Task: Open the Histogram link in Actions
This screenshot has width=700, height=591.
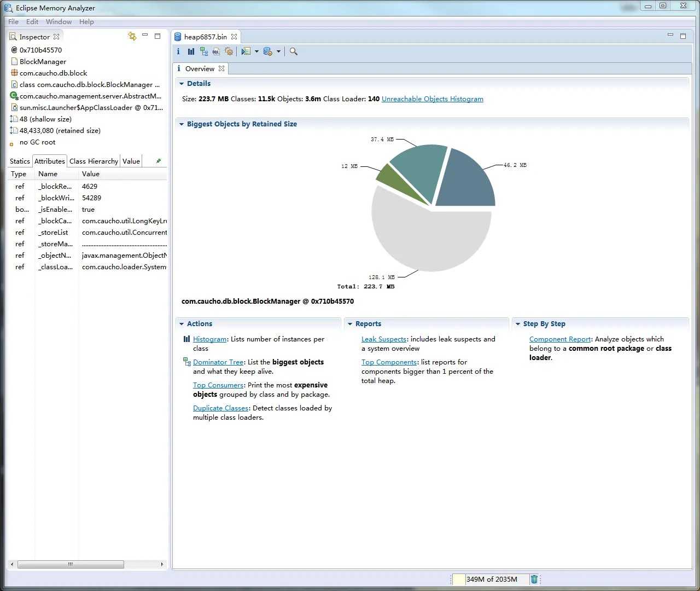Action: click(x=209, y=339)
